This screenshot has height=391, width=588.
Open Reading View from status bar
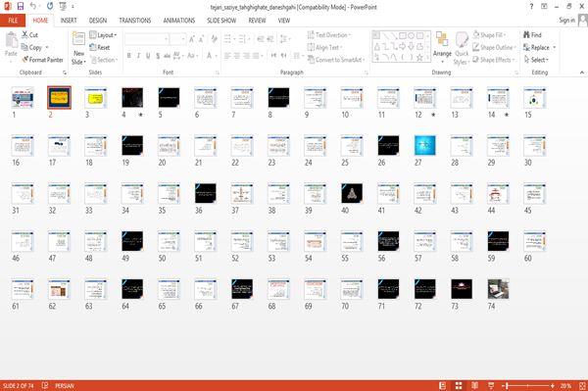click(x=474, y=385)
